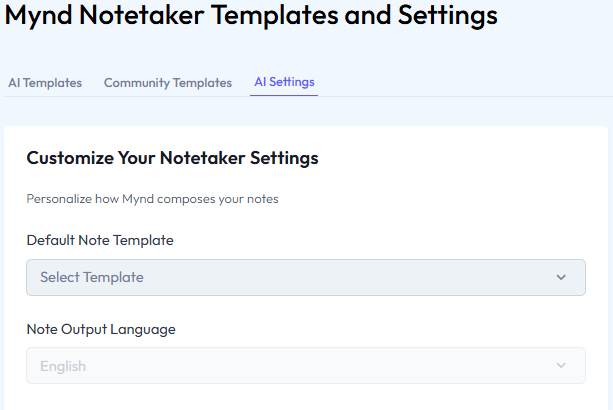Image resolution: width=613 pixels, height=410 pixels.
Task: Click the Customize Your Notetaker Settings heading
Action: click(x=172, y=158)
